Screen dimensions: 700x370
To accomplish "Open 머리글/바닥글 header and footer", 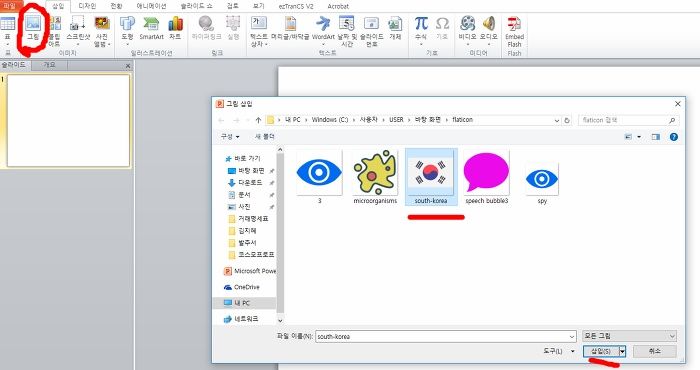I will pyautogui.click(x=290, y=28).
